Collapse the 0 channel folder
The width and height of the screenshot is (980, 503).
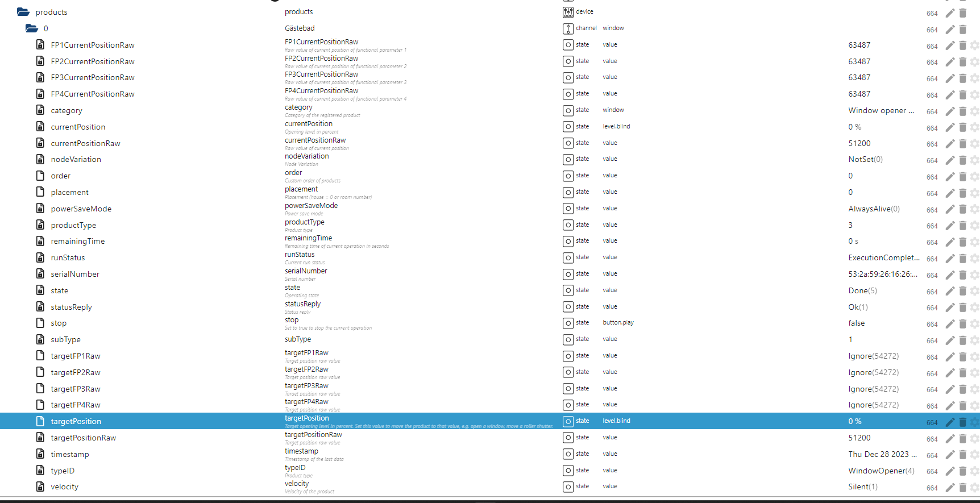tap(32, 28)
